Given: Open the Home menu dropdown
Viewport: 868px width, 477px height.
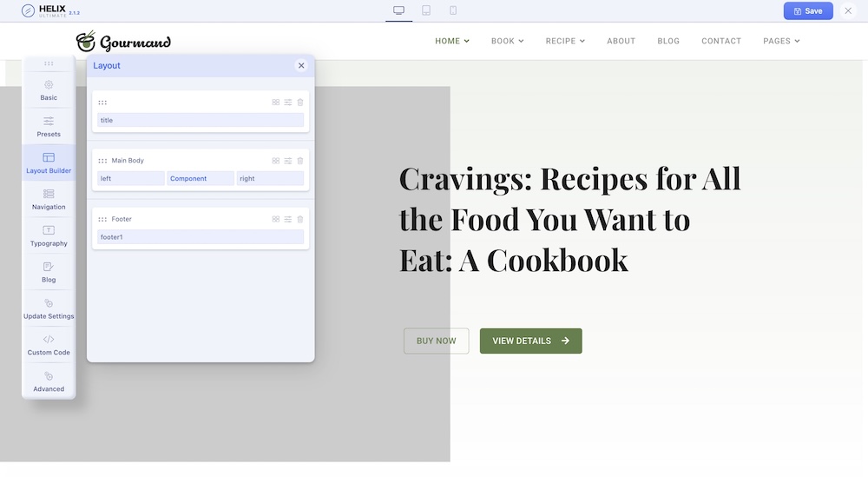Looking at the screenshot, I should click(x=451, y=41).
